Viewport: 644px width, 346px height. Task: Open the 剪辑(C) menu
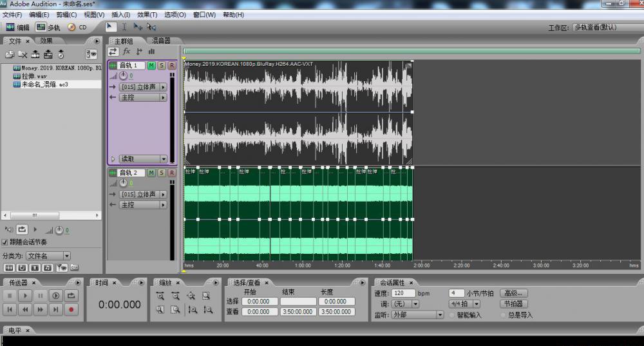tap(66, 15)
